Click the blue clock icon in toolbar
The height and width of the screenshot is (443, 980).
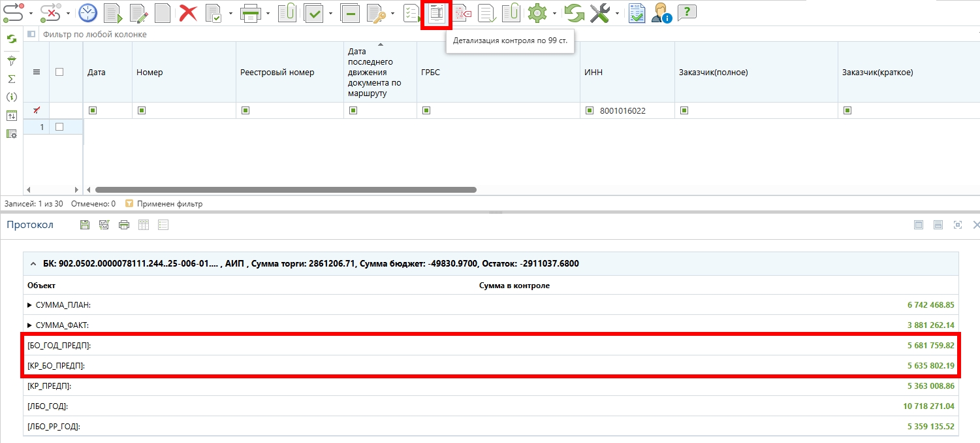pyautogui.click(x=87, y=13)
